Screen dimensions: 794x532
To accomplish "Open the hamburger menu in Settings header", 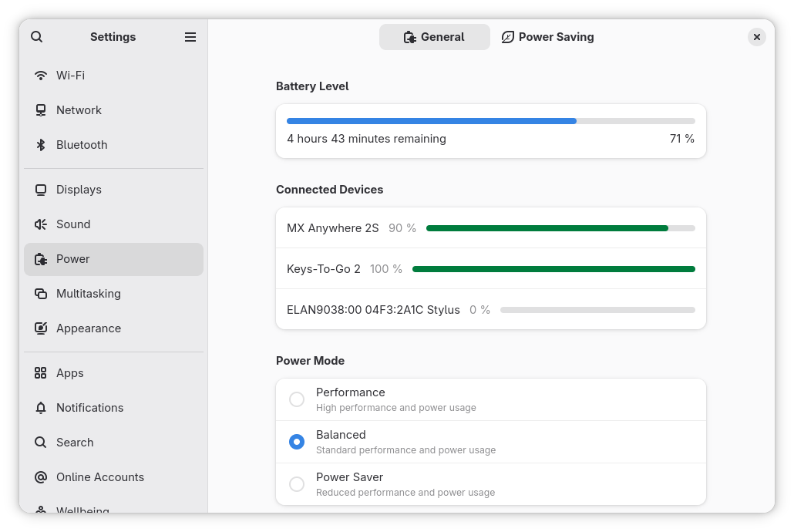I will coord(190,37).
